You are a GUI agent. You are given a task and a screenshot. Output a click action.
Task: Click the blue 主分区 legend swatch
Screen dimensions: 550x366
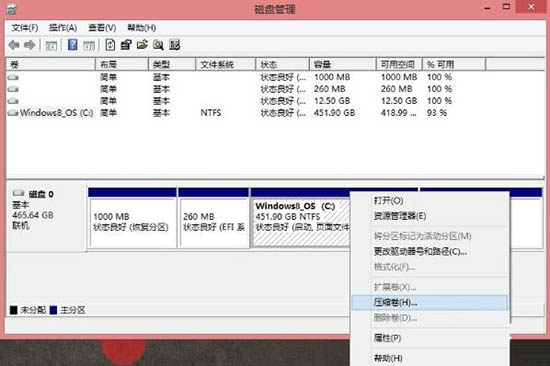point(53,310)
